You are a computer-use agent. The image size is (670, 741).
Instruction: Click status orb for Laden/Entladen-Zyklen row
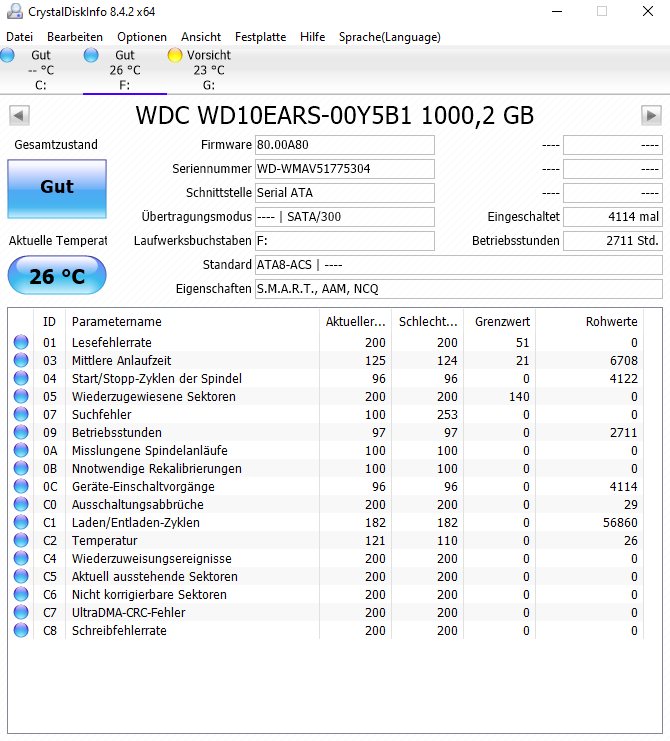[x=21, y=522]
